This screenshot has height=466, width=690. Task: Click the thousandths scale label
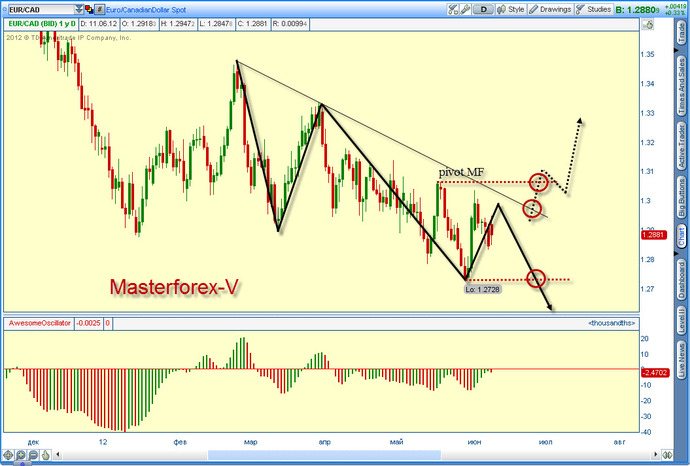pos(611,323)
